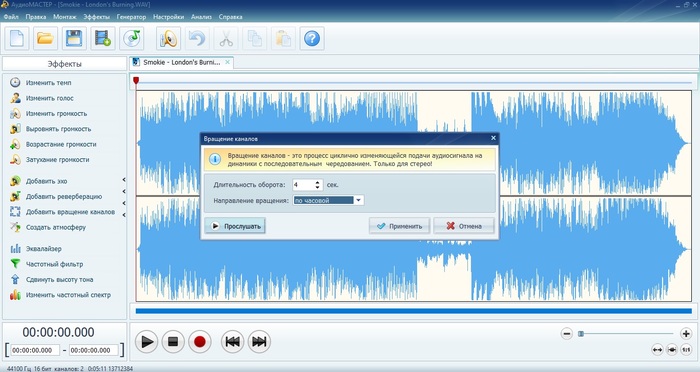Open the Настройки menu

click(168, 17)
